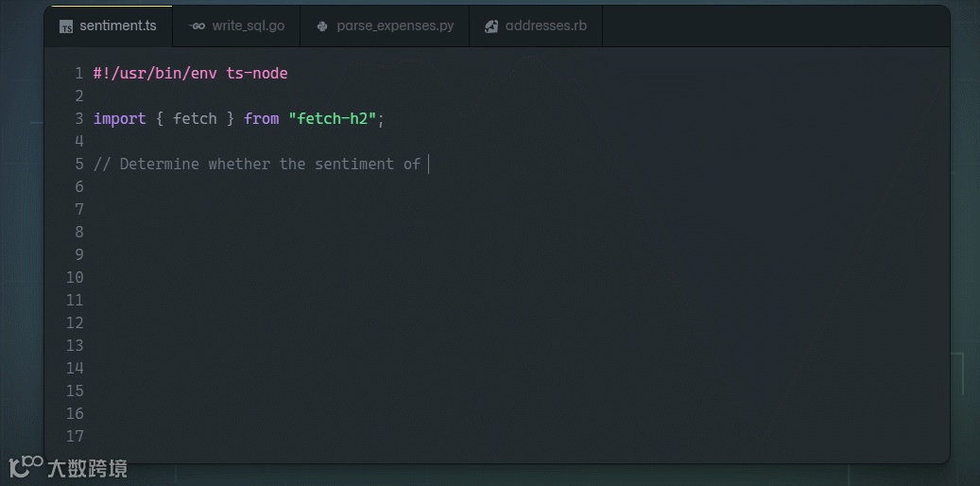Click line number 17 in the gutter

[x=75, y=436]
